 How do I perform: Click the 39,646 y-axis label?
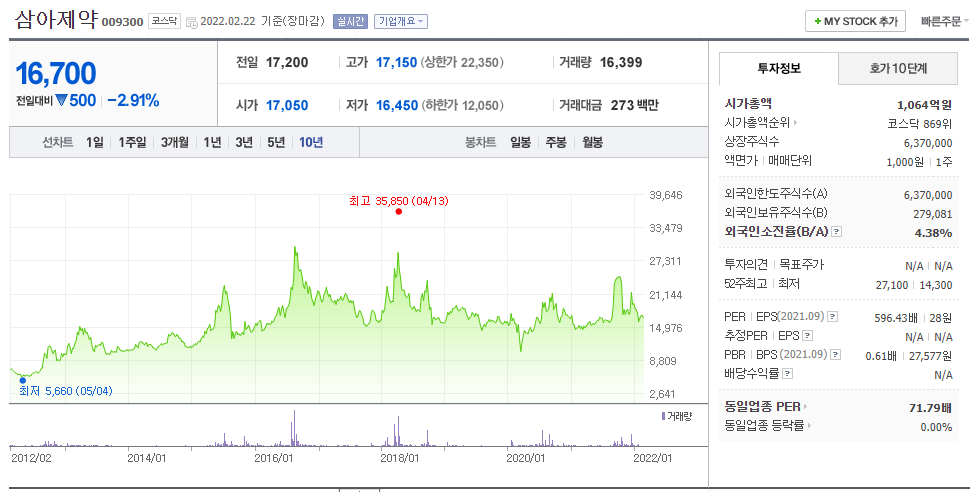point(666,195)
